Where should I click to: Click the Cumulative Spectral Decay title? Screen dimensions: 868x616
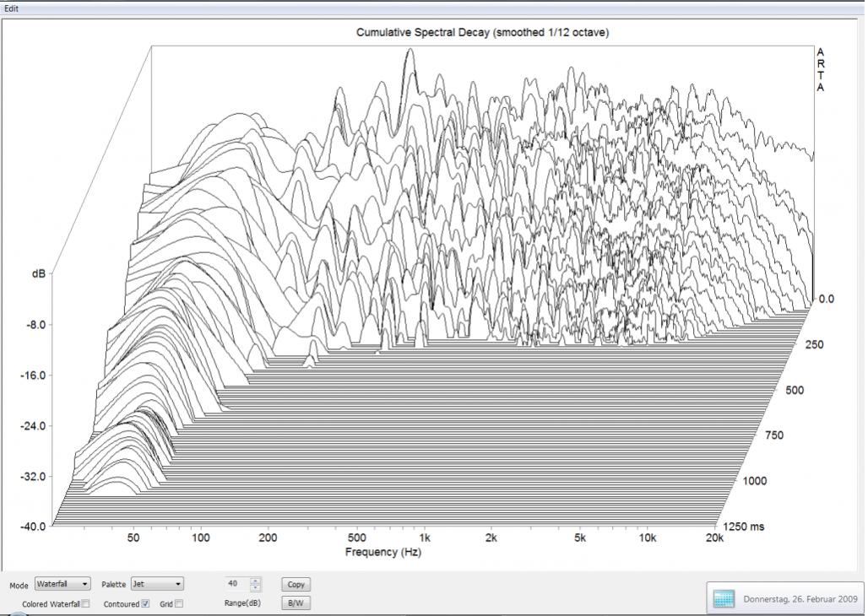click(482, 33)
